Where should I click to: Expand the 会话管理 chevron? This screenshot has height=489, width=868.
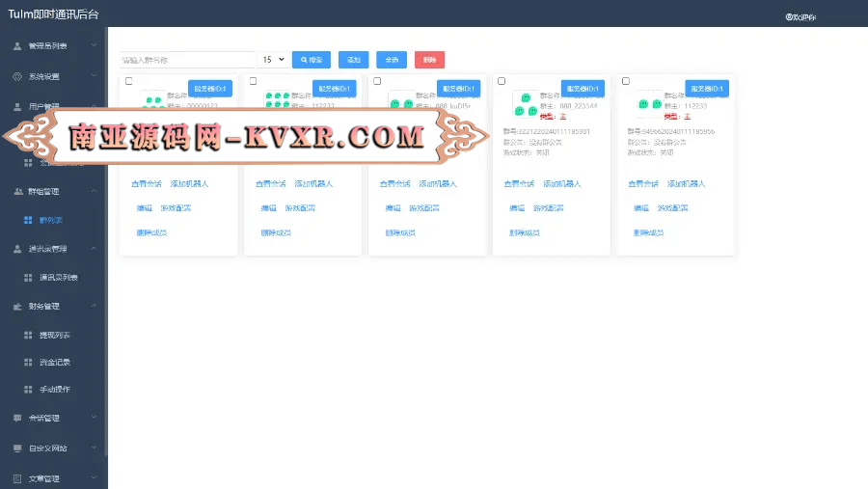tap(94, 418)
